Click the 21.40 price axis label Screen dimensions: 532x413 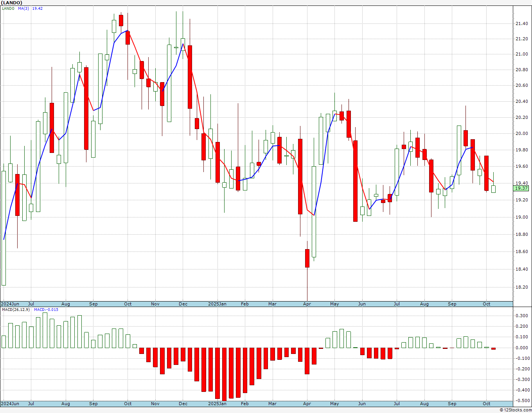point(521,24)
